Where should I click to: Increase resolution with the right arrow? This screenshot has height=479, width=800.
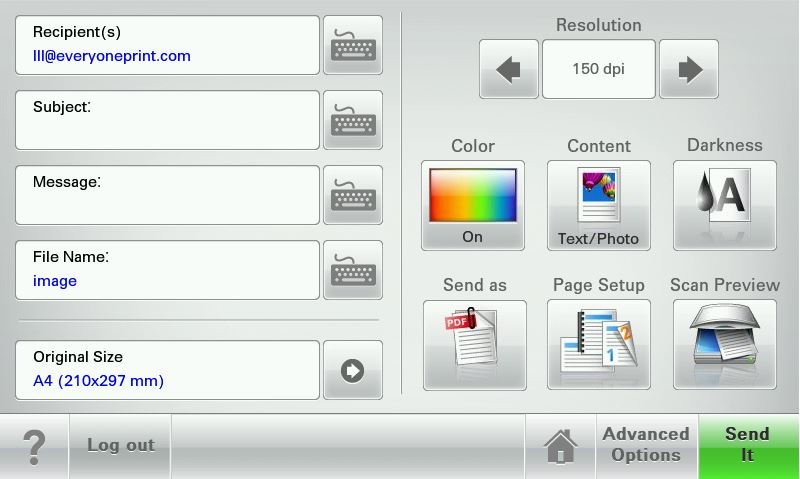689,69
